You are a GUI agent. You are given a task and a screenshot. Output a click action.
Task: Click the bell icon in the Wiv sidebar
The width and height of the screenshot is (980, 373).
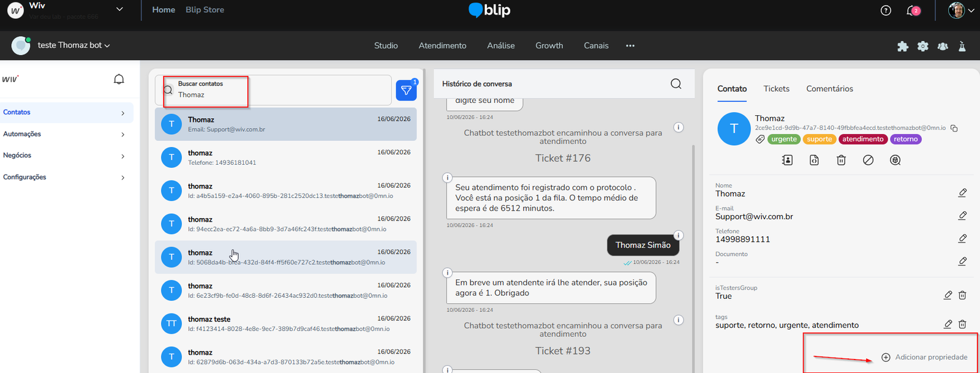tap(119, 79)
